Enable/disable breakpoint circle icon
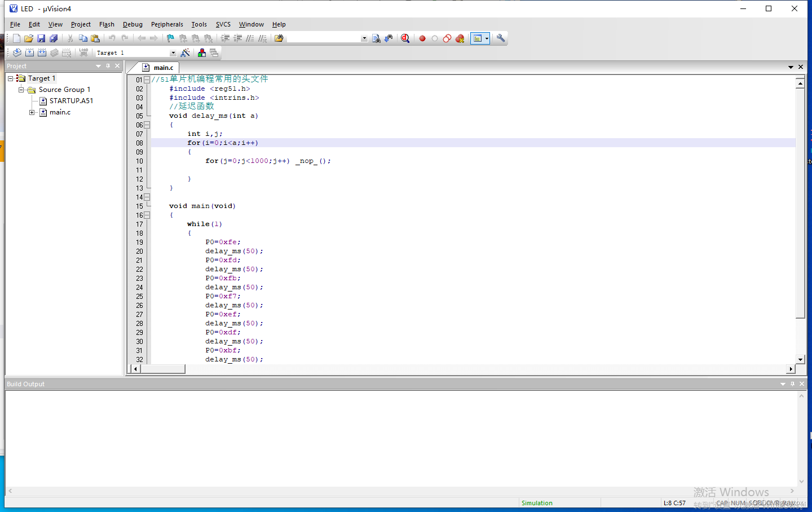The width and height of the screenshot is (812, 512). tap(434, 38)
